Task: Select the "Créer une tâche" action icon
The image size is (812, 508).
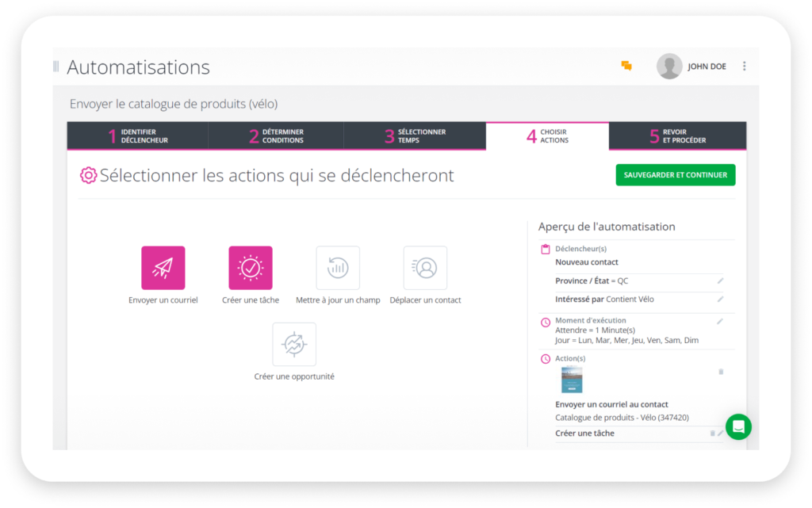Action: (251, 267)
